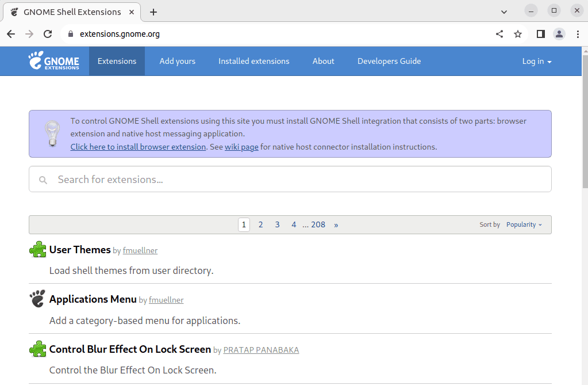Click the lightbulb icon in the info banner
Screen dimensions: 588x385
(x=52, y=133)
